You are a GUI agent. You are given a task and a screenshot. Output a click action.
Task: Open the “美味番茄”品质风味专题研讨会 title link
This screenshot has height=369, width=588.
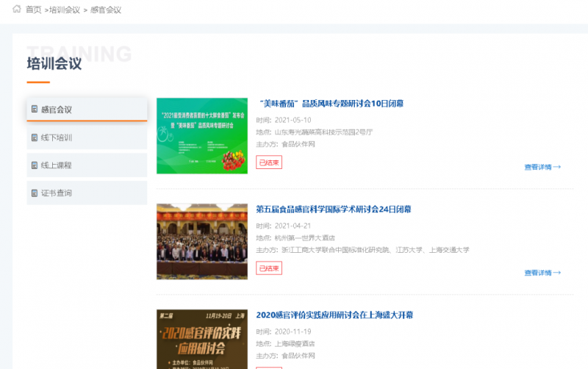pos(329,104)
